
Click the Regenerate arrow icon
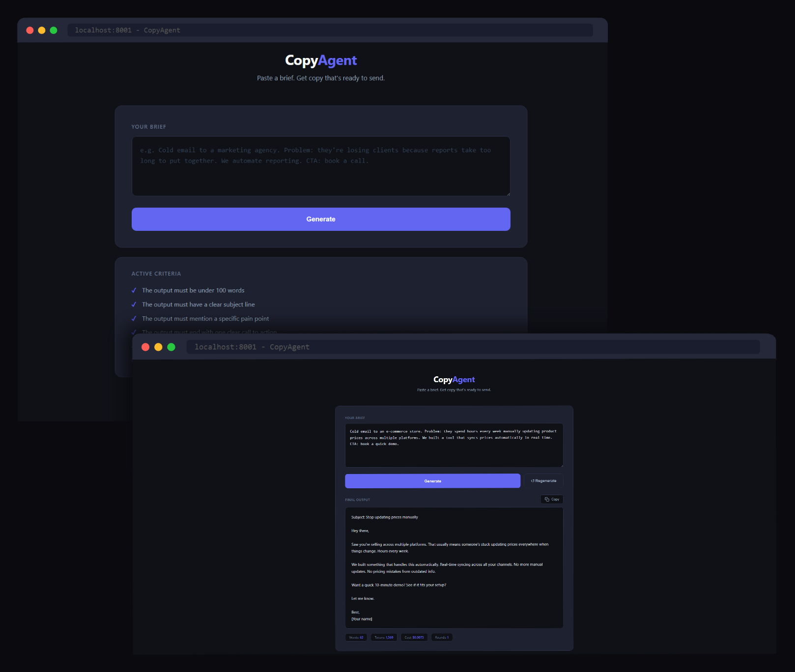(533, 481)
